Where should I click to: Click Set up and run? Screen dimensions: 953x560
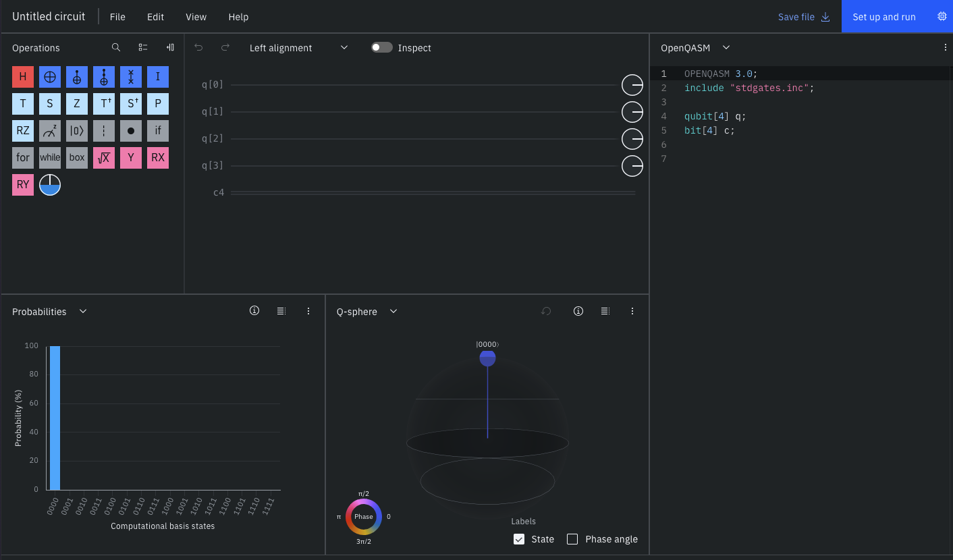click(897, 17)
